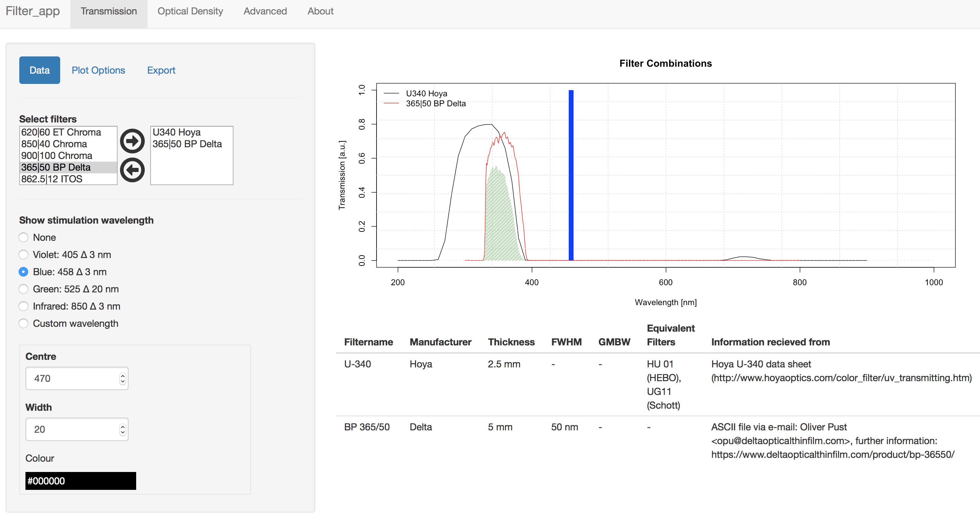Open the Export panel

161,71
